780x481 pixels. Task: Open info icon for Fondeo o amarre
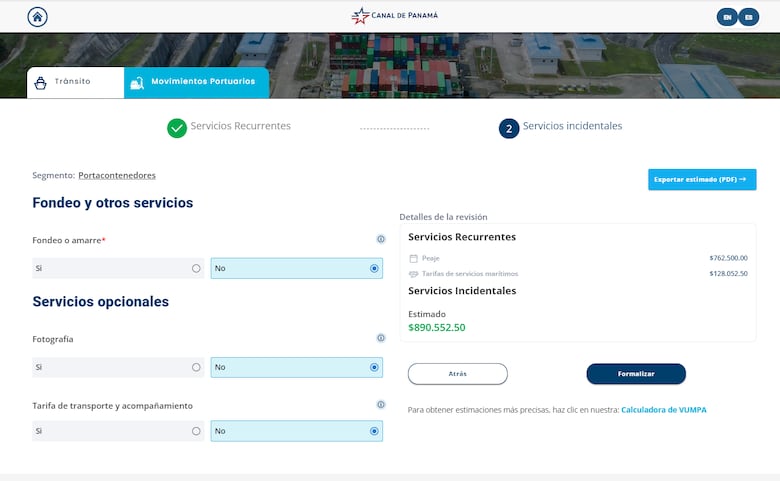tap(381, 239)
